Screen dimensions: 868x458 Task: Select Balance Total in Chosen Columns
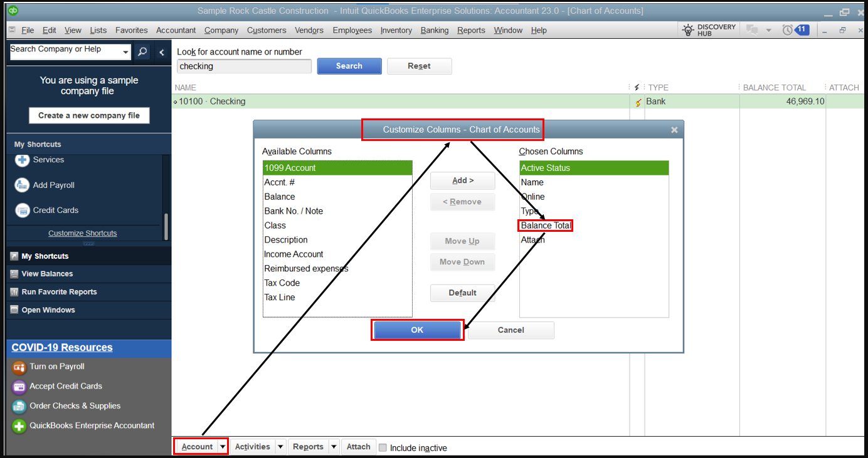tap(594, 226)
